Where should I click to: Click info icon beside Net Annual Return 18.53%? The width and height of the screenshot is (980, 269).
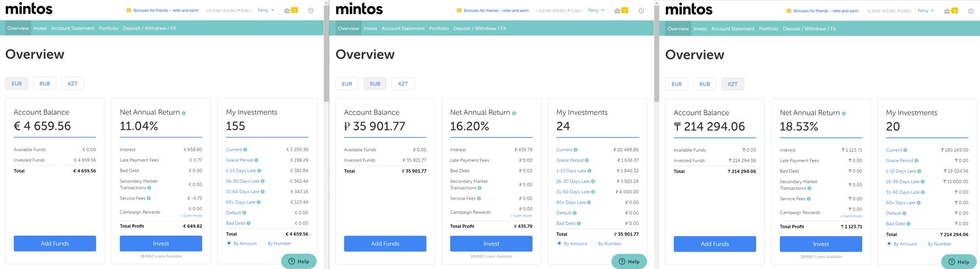point(844,114)
